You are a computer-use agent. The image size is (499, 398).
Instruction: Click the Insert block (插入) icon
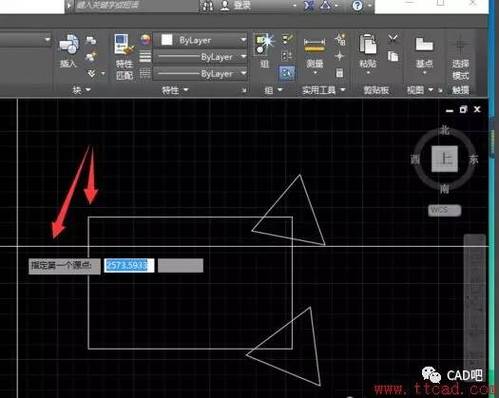[x=69, y=44]
